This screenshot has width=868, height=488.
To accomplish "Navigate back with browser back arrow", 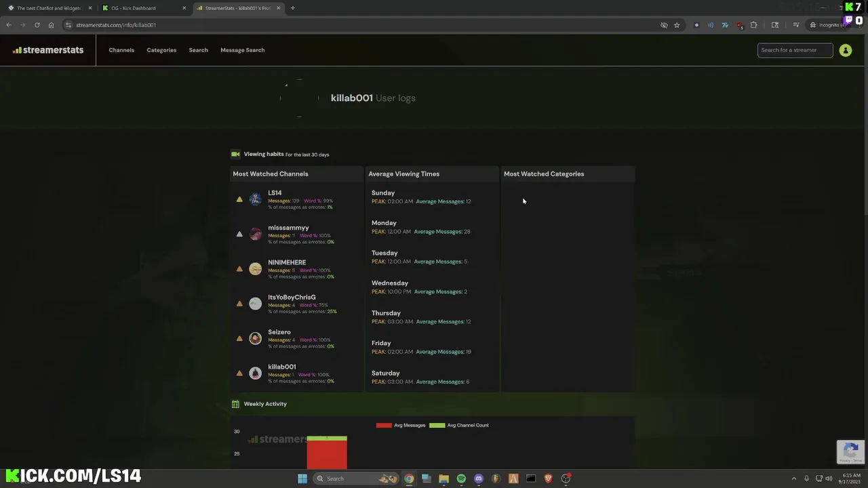I will tap(8, 25).
